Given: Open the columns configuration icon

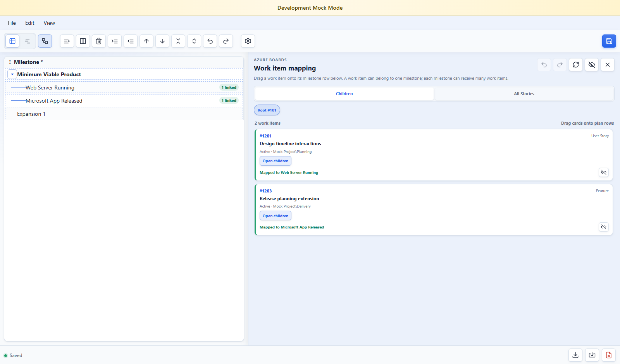Looking at the screenshot, I should click(83, 41).
